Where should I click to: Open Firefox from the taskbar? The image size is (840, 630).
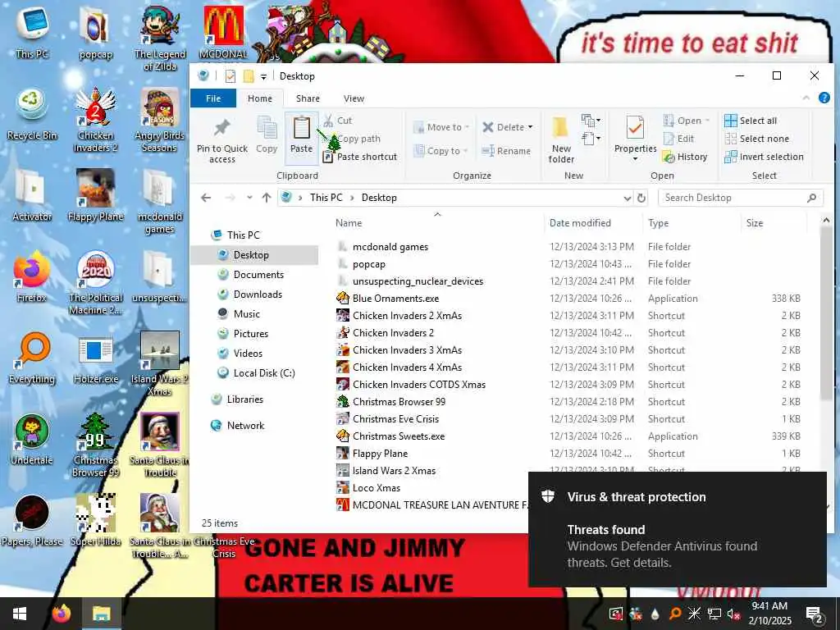pos(62,614)
